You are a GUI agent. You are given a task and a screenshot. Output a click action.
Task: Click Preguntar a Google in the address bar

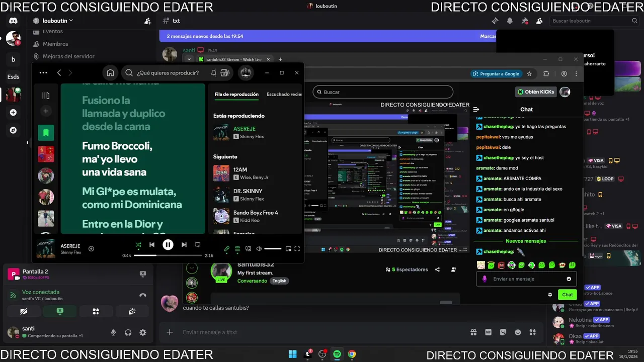coord(496,74)
